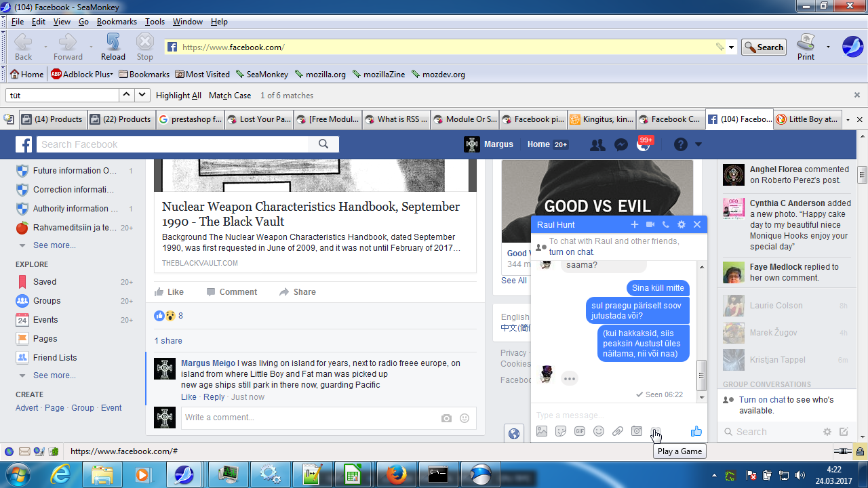
Task: Open Back history dropdown arrow
Action: pos(45,47)
